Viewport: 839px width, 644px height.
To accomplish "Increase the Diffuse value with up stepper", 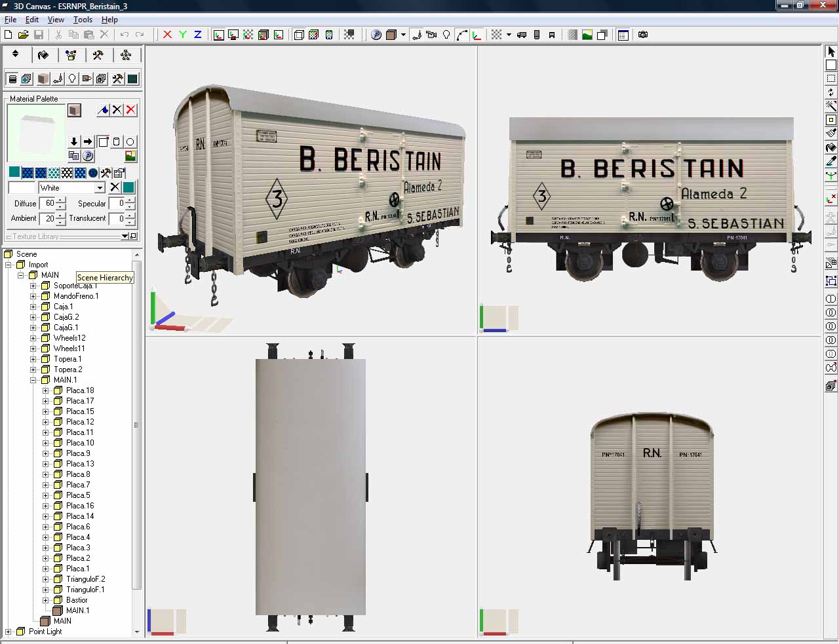I will 61,200.
